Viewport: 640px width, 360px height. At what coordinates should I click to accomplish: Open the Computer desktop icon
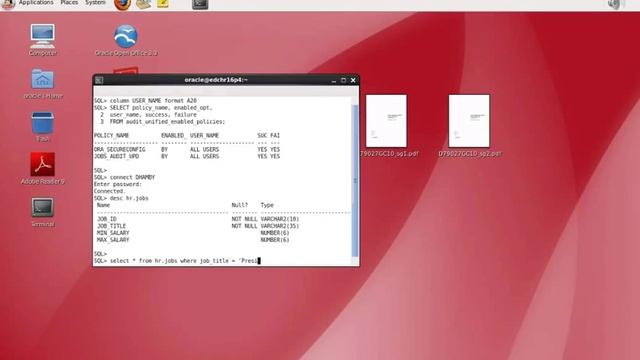42,40
